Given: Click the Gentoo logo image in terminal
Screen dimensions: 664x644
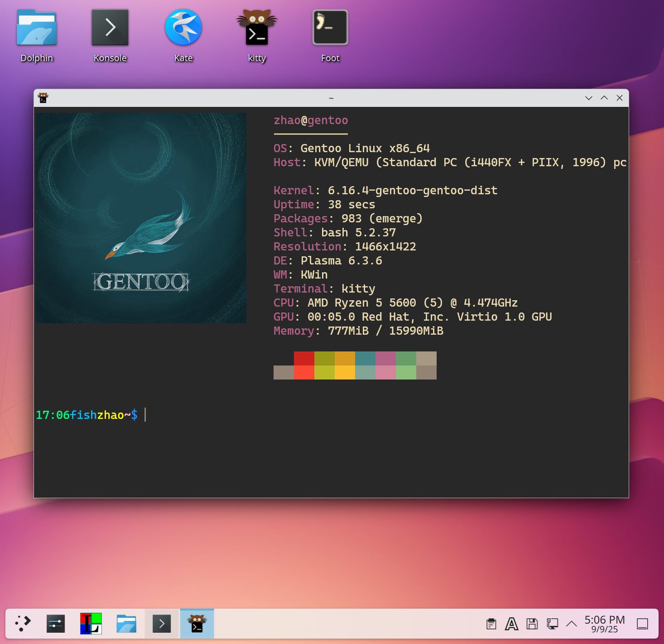Looking at the screenshot, I should [x=141, y=218].
